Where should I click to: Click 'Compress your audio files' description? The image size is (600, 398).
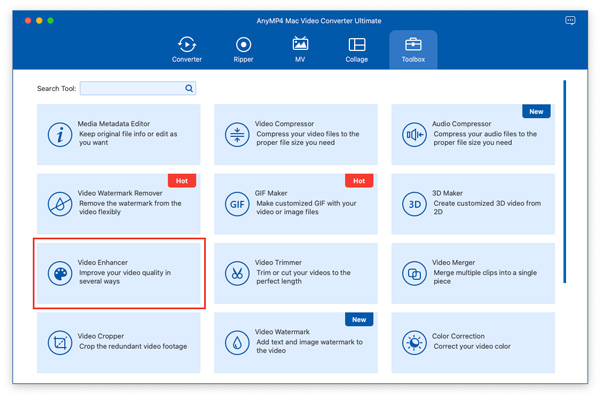coord(485,138)
